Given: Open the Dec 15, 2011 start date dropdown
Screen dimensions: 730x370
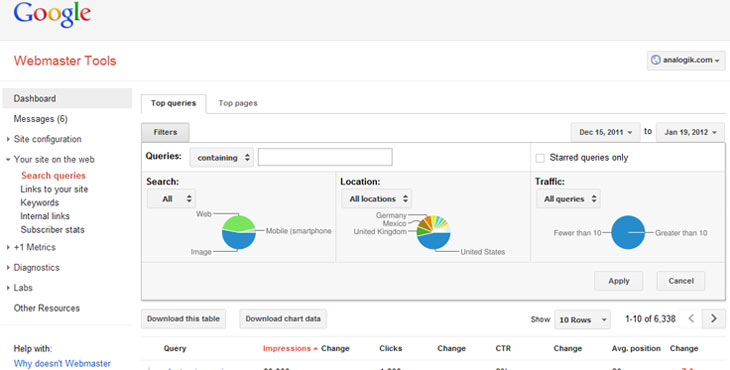Looking at the screenshot, I should pyautogui.click(x=605, y=132).
